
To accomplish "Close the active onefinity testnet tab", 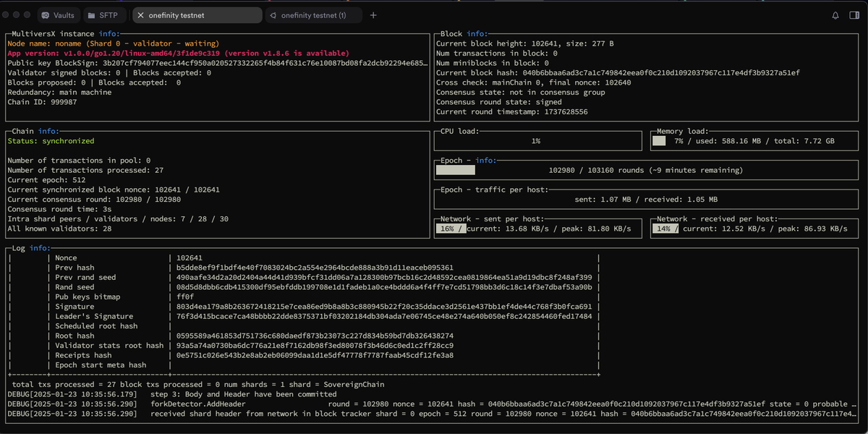I will pos(140,15).
